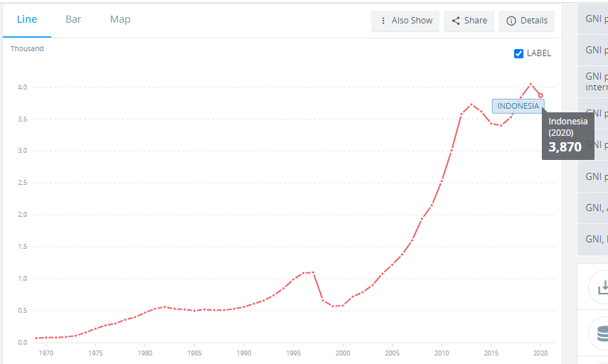The width and height of the screenshot is (608, 364).
Task: Uncheck the LABEL checkbox
Action: pyautogui.click(x=519, y=53)
